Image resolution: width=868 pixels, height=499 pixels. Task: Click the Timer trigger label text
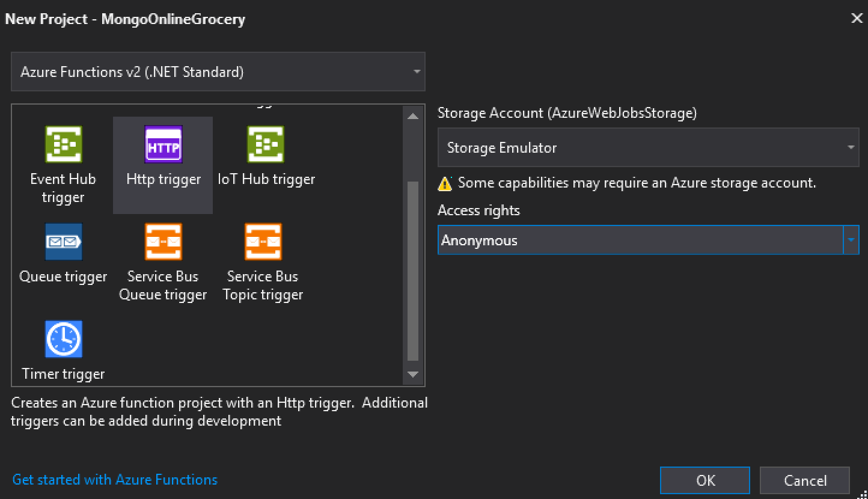(x=63, y=374)
